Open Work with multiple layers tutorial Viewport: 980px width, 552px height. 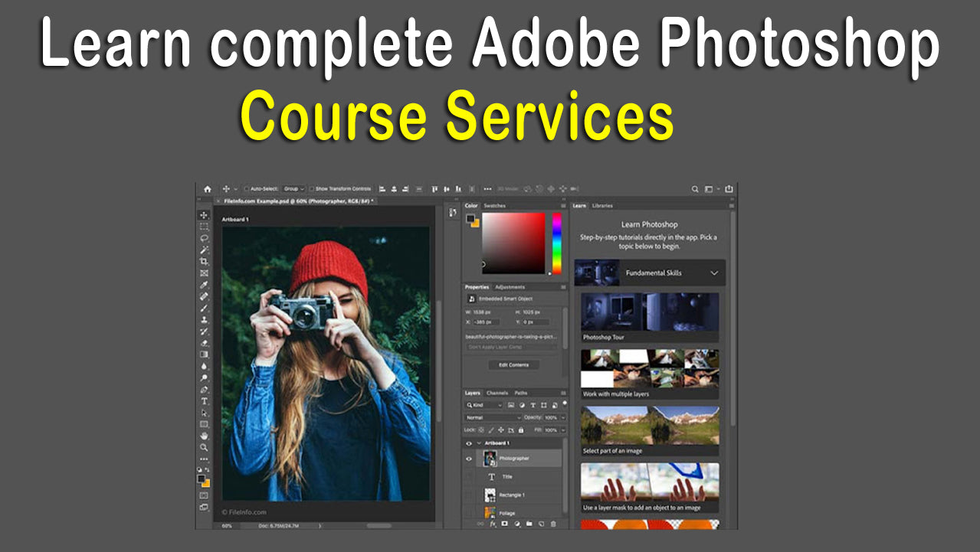(650, 374)
